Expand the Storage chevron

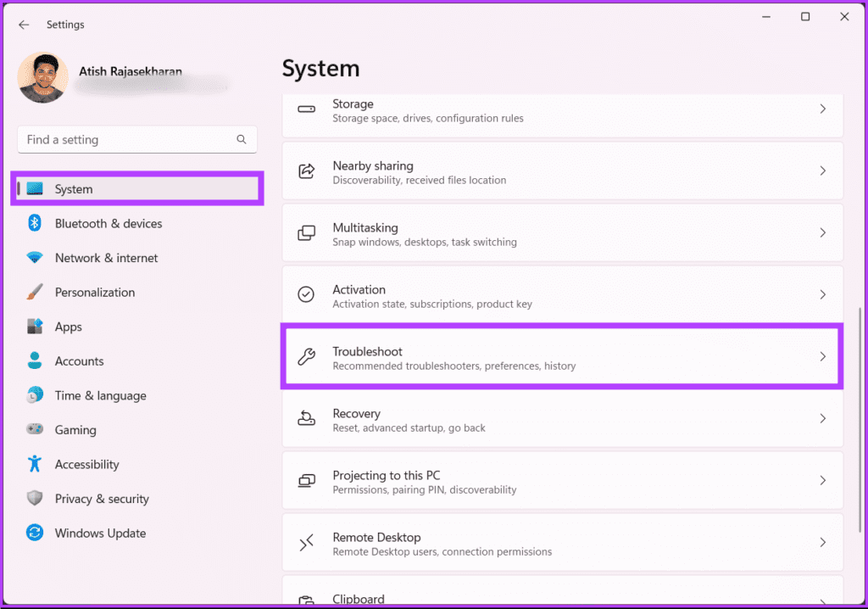click(822, 109)
